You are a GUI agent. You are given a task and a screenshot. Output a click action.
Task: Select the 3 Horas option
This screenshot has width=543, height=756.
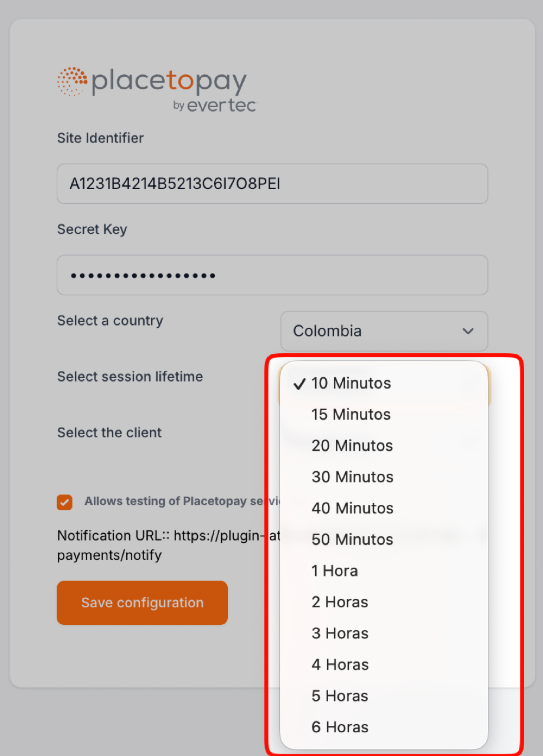[340, 633]
